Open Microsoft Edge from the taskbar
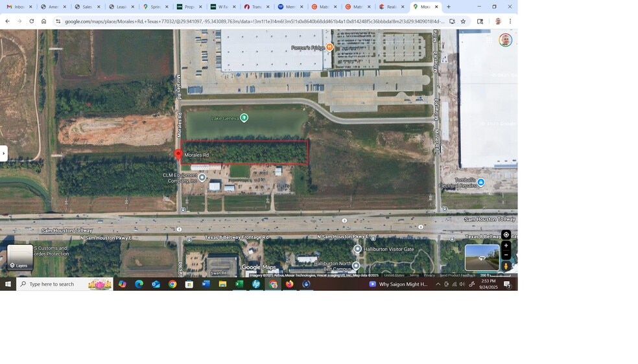The width and height of the screenshot is (638, 364). pos(139,284)
